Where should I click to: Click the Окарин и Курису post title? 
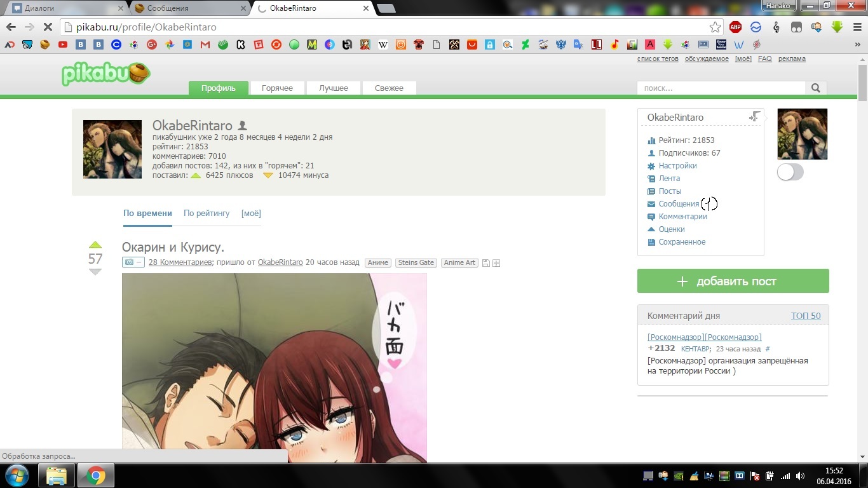pos(173,247)
